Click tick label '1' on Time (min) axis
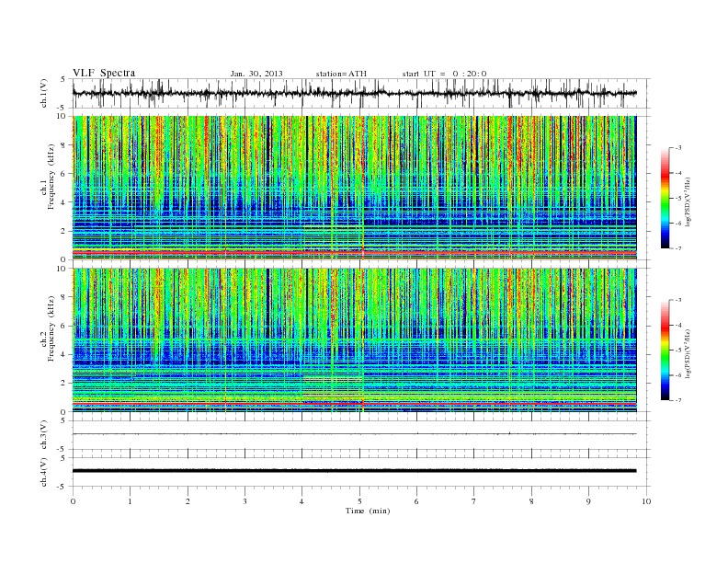Viewport: 728px width, 563px height. (x=130, y=501)
